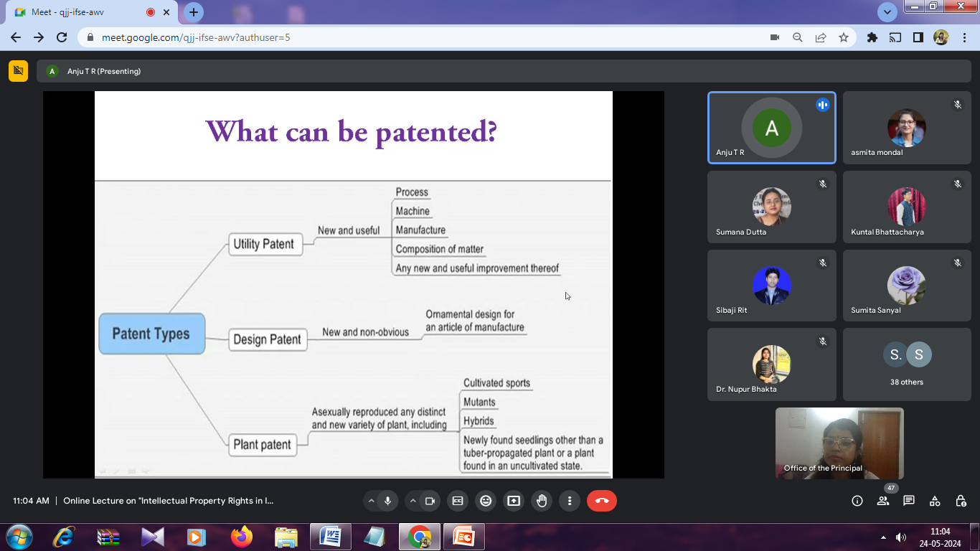Click the Present now screen share icon
The width and height of the screenshot is (980, 551).
[x=514, y=501]
